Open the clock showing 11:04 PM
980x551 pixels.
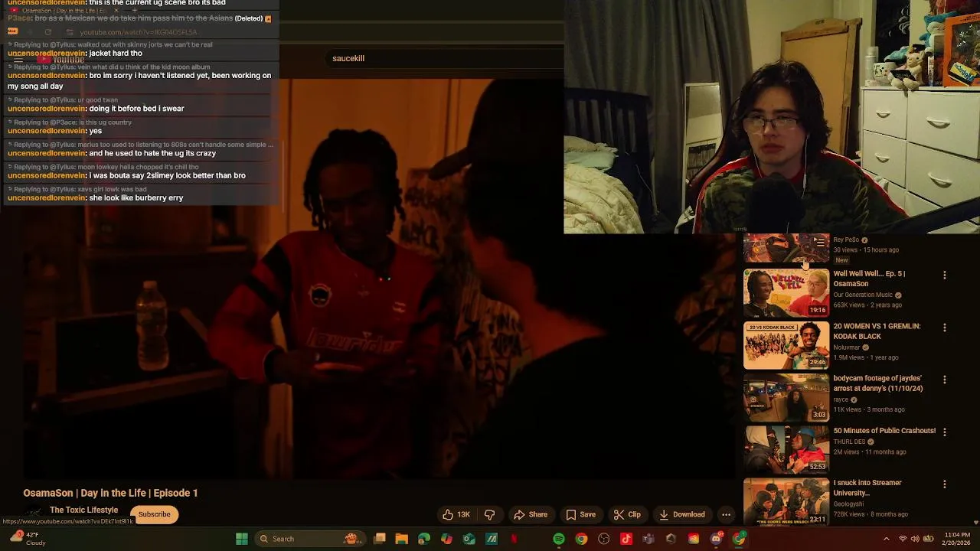tap(957, 539)
